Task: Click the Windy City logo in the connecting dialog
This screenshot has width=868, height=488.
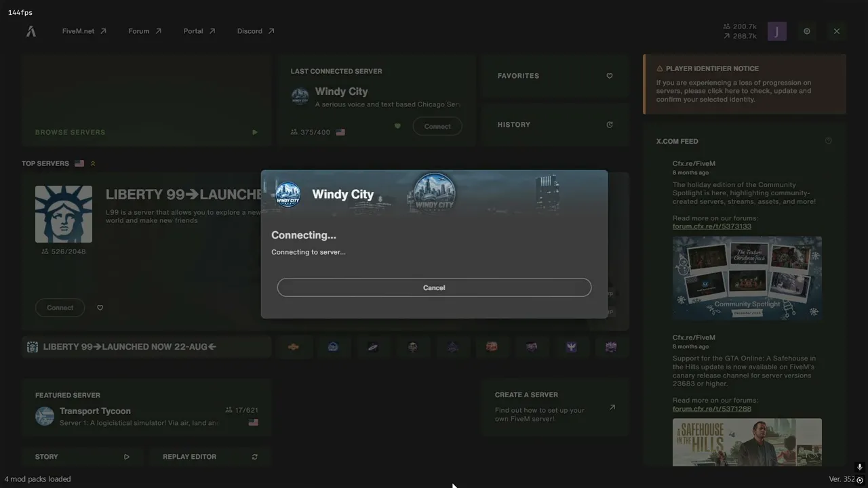Action: (x=288, y=195)
